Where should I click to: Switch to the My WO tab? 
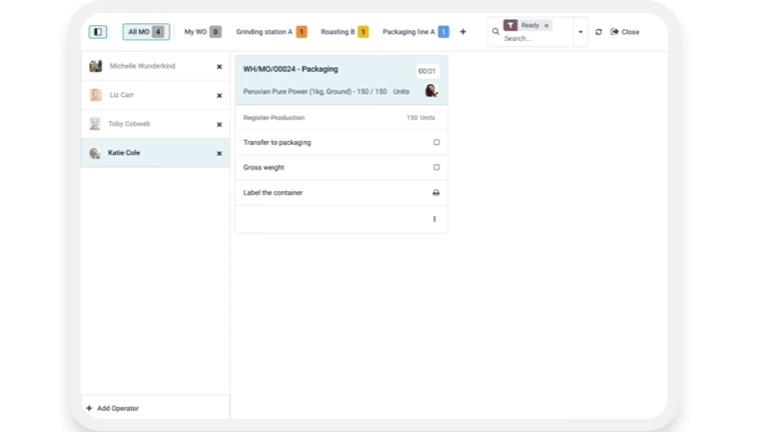click(x=202, y=32)
